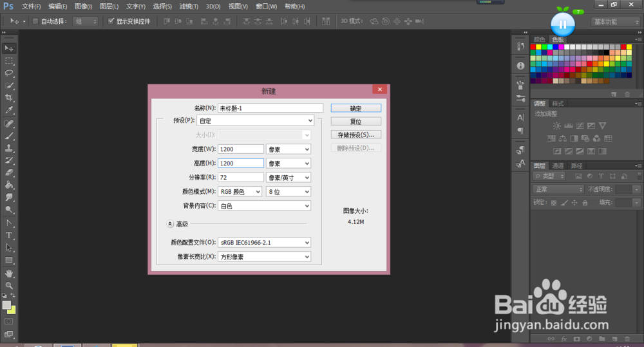Switch to the 颜色 Color tab
The width and height of the screenshot is (644, 347).
pos(539,39)
